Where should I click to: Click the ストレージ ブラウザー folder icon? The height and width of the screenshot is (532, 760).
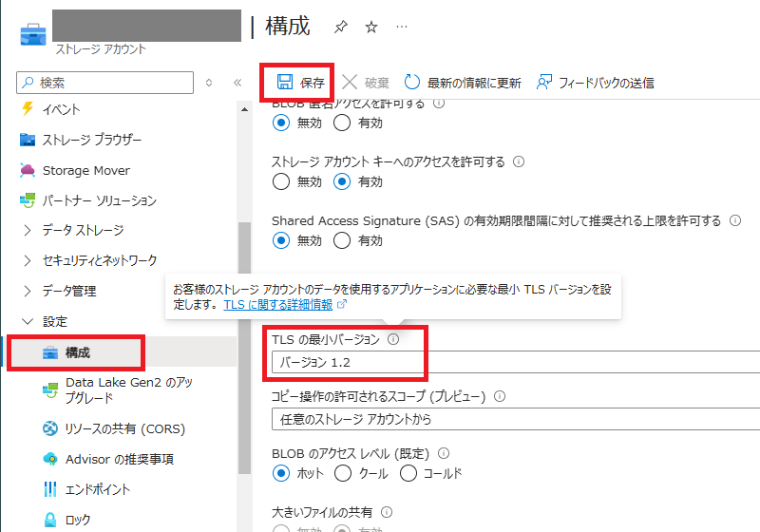click(28, 140)
